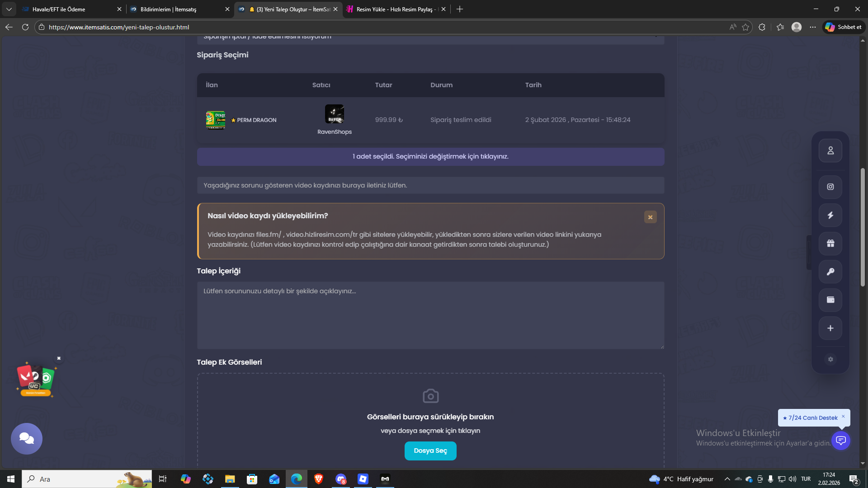Click the lightning bolt icon in the sidebar
Viewport: 868px width, 488px height.
coord(830,215)
